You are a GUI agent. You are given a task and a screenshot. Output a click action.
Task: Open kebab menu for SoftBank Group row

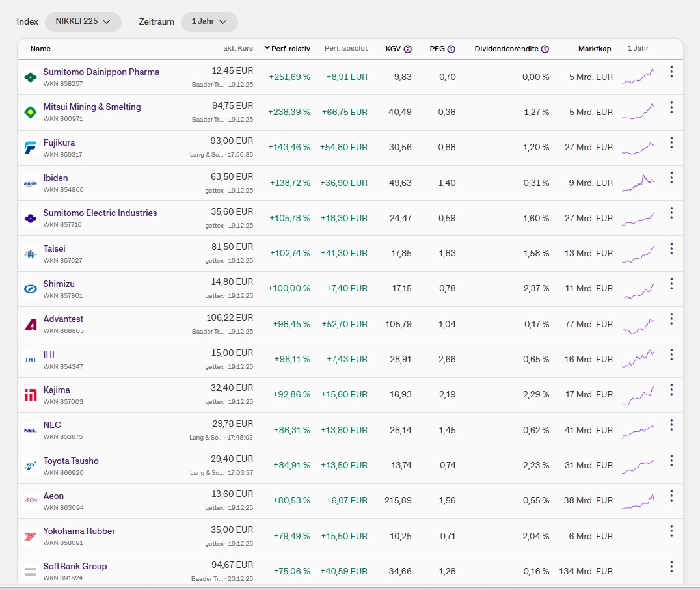coord(671,567)
